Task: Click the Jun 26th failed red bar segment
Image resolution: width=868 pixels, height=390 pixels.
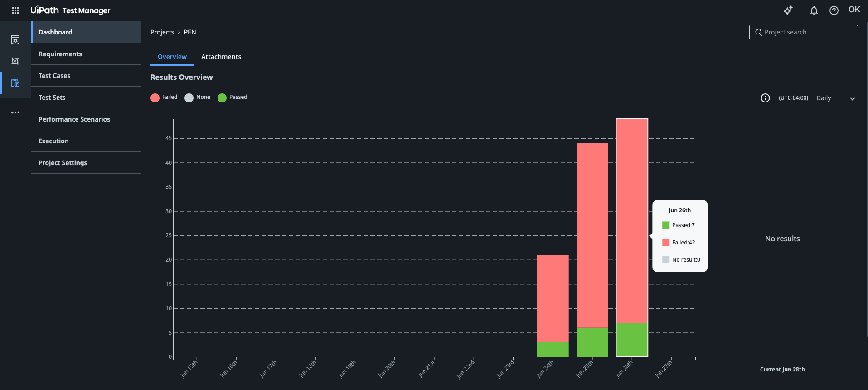Action: click(632, 221)
